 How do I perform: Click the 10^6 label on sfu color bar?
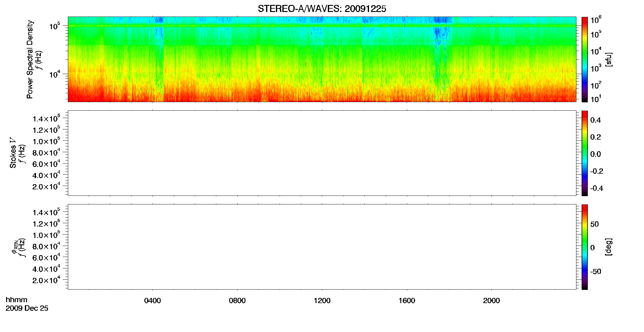click(596, 20)
